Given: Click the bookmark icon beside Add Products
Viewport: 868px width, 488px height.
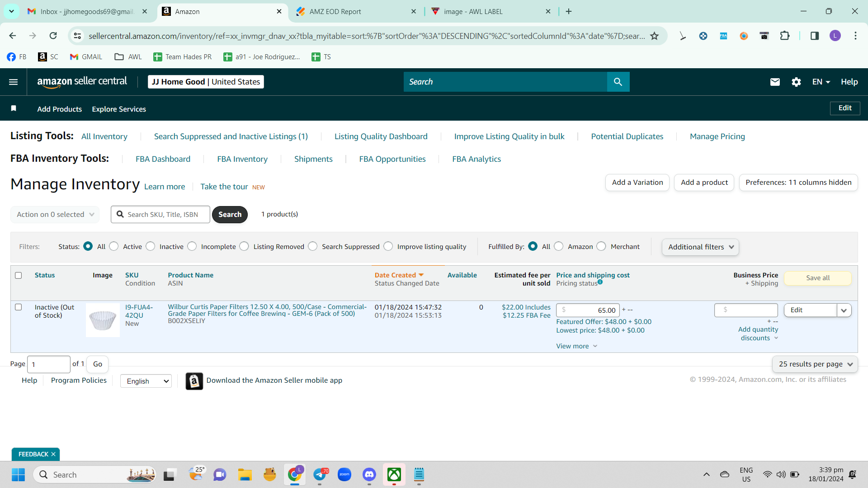Looking at the screenshot, I should click(x=14, y=108).
